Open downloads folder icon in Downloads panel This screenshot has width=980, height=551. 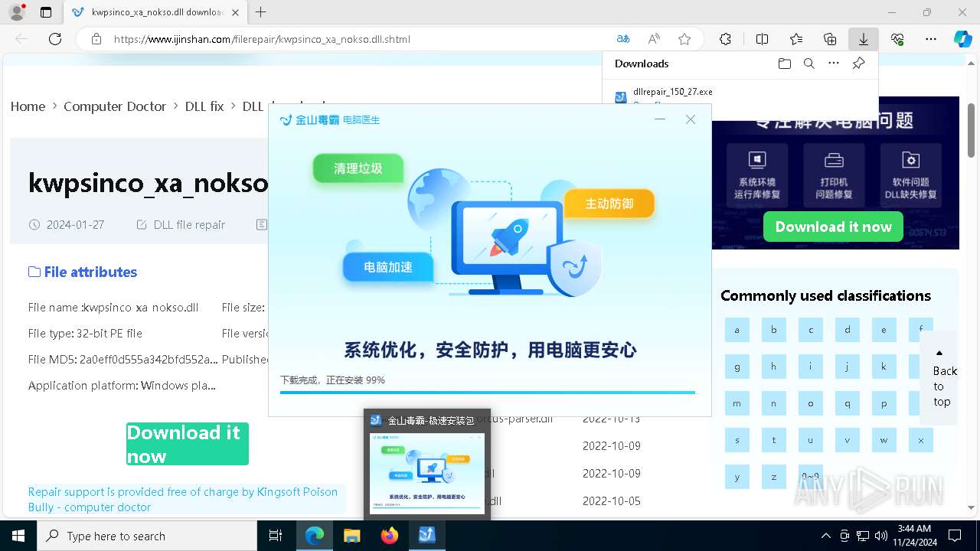click(x=784, y=64)
